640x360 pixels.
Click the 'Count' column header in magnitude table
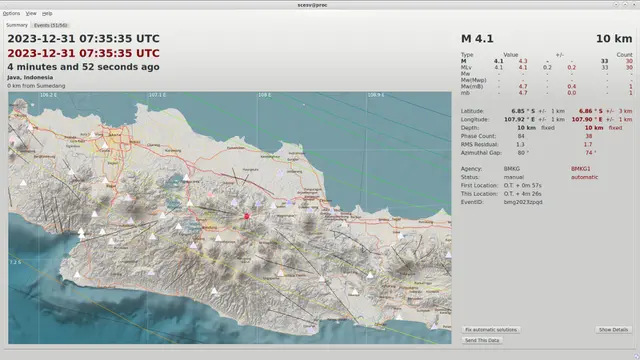pyautogui.click(x=624, y=55)
